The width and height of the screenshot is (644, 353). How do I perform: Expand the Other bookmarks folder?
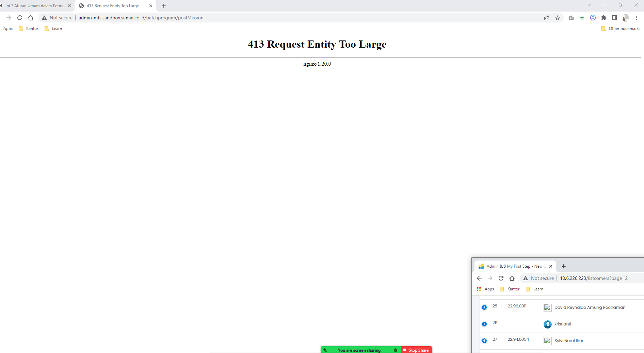[621, 29]
